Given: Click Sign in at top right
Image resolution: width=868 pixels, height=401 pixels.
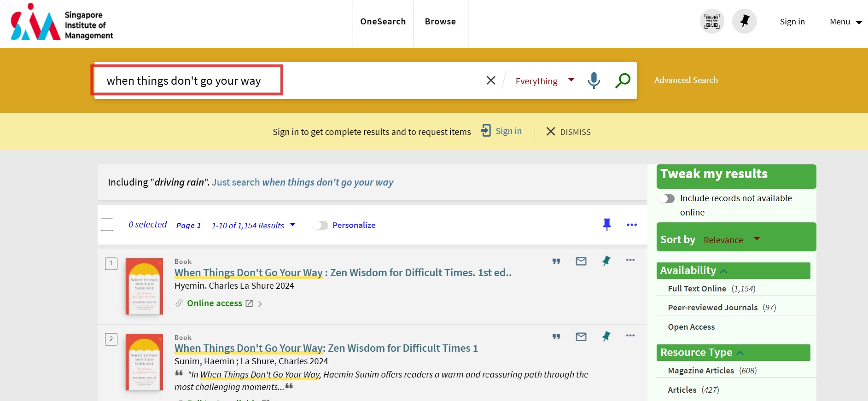Looking at the screenshot, I should click(792, 22).
